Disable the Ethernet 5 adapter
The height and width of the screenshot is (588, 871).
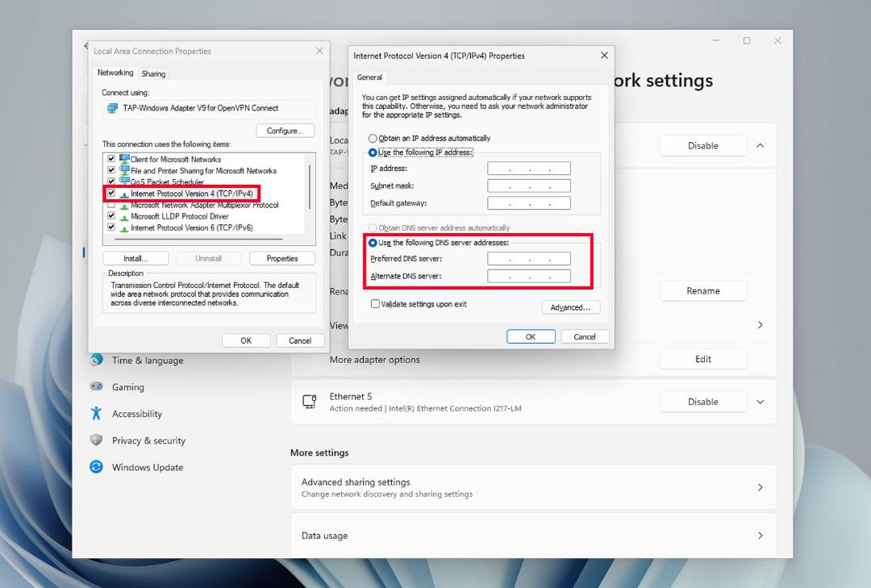(x=702, y=402)
